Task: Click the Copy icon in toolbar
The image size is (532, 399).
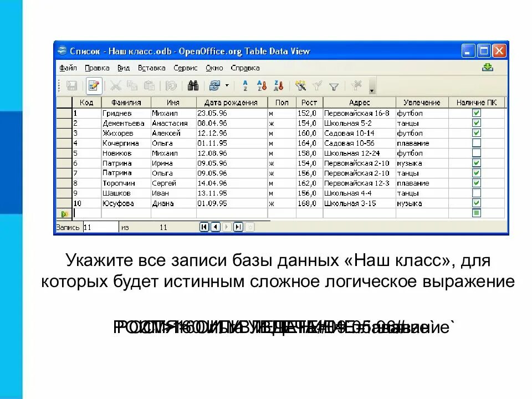Action: pos(132,86)
